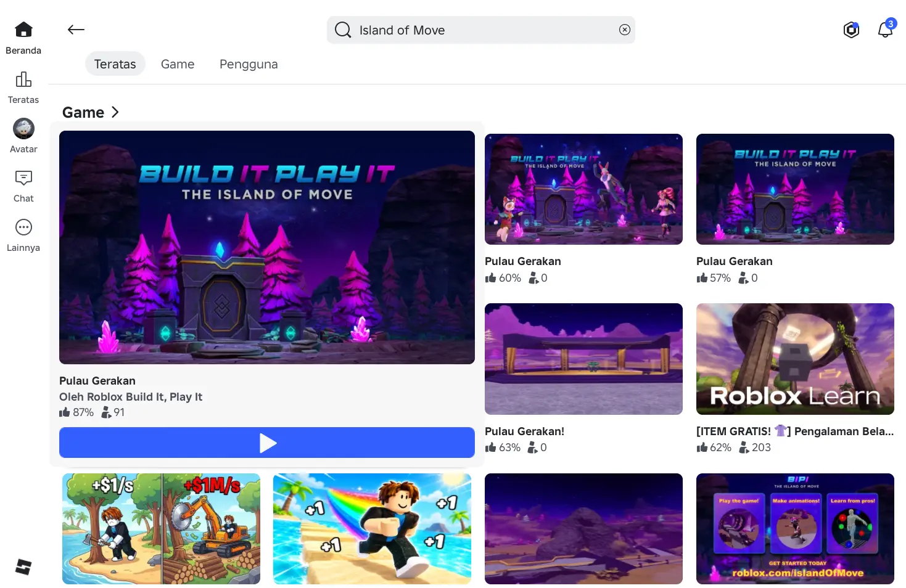Screen dimensions: 906x588
Task: Open the Robux balance icon
Action: pyautogui.click(x=851, y=30)
